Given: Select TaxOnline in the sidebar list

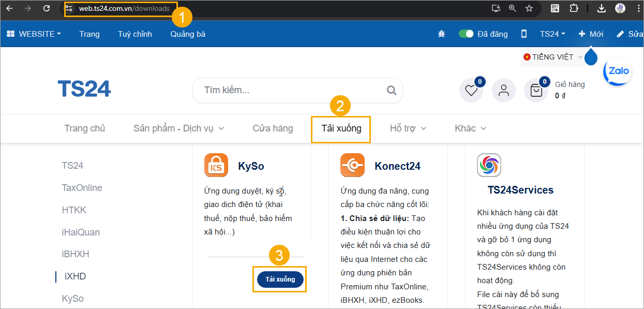Looking at the screenshot, I should tap(82, 188).
